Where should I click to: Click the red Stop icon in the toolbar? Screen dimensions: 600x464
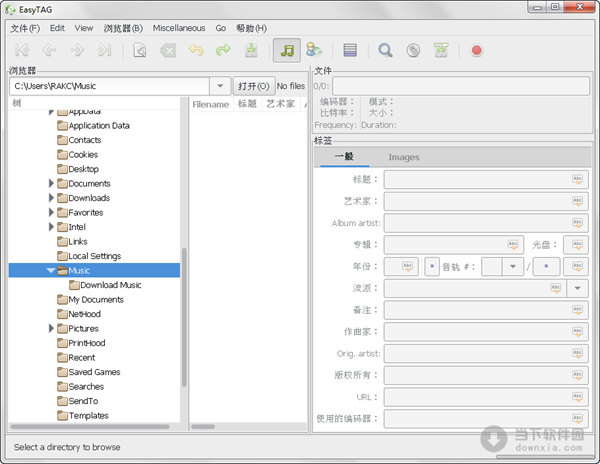pos(477,50)
